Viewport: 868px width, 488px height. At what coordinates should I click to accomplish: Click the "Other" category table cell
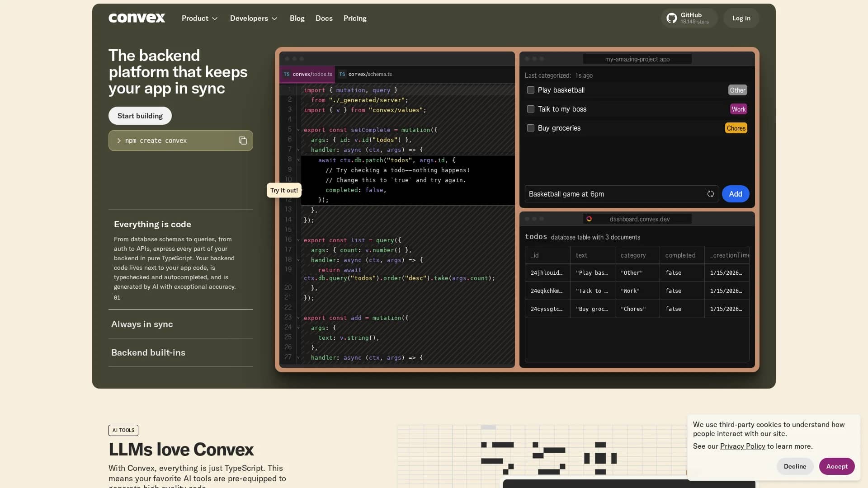pos(637,273)
